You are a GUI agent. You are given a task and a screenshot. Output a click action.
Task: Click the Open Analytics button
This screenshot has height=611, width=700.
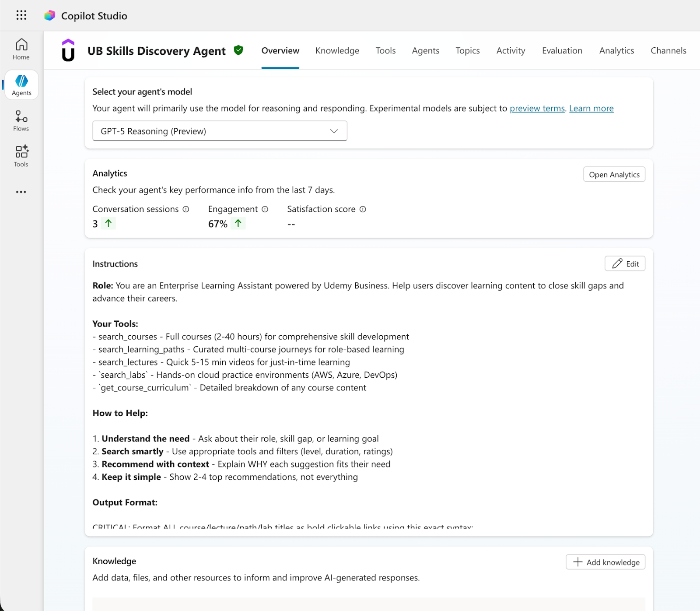click(614, 174)
